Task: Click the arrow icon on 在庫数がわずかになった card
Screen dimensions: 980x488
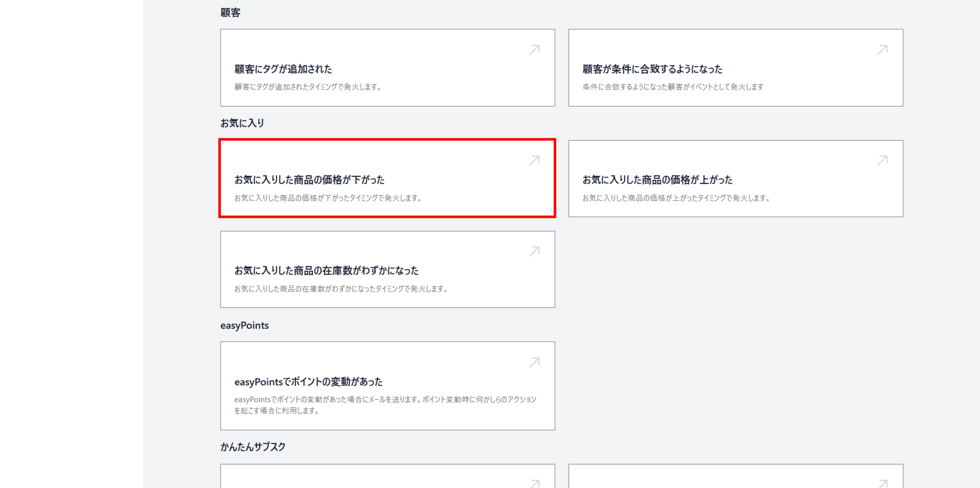Action: coord(534,251)
